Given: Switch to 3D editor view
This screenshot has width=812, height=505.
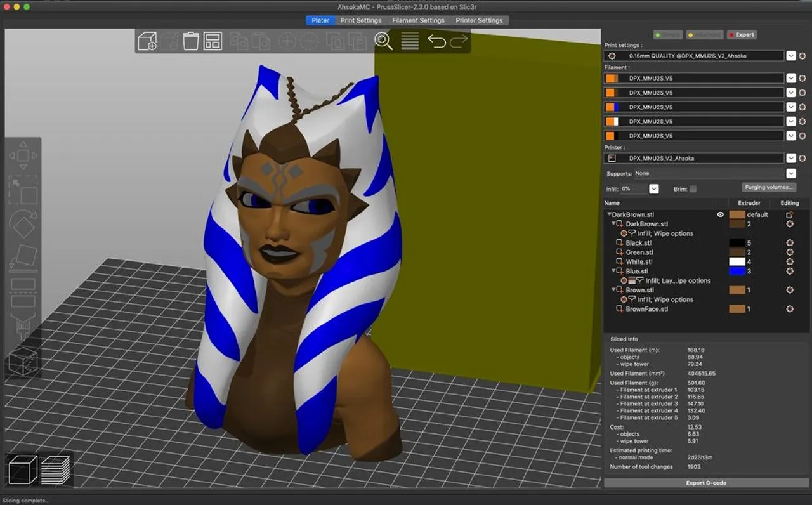Looking at the screenshot, I should point(23,470).
